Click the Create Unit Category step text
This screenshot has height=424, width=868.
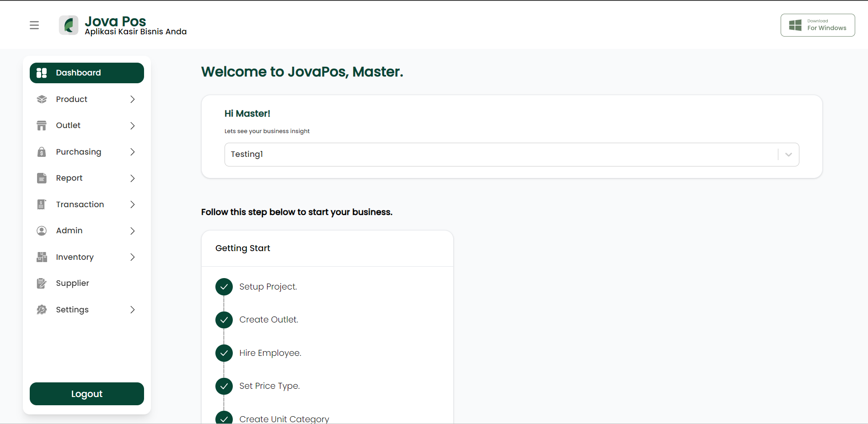[x=284, y=419]
